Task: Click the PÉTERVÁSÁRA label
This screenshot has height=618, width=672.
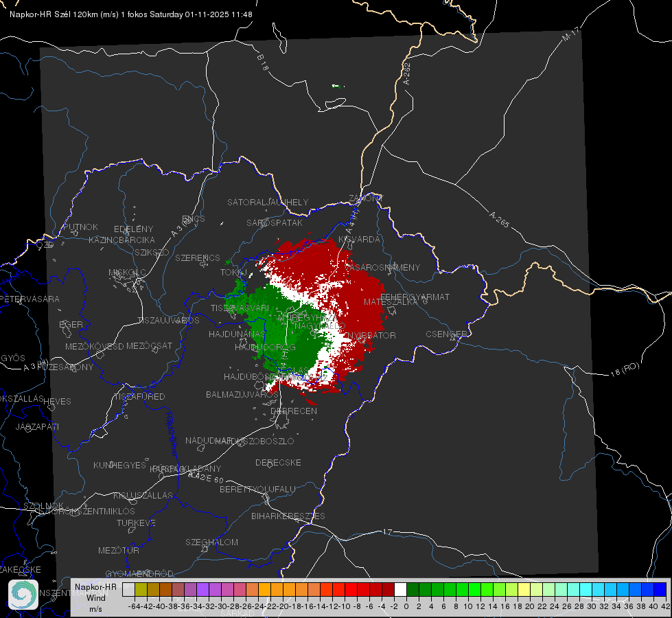Action: (x=30, y=299)
